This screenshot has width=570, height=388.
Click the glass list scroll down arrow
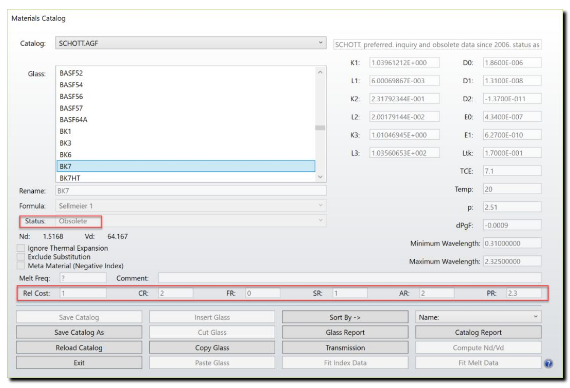tap(320, 177)
